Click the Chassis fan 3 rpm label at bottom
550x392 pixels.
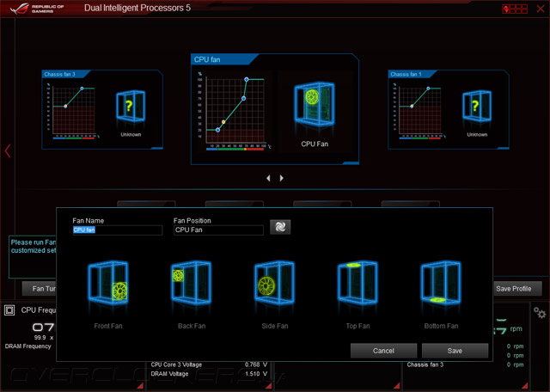425,364
